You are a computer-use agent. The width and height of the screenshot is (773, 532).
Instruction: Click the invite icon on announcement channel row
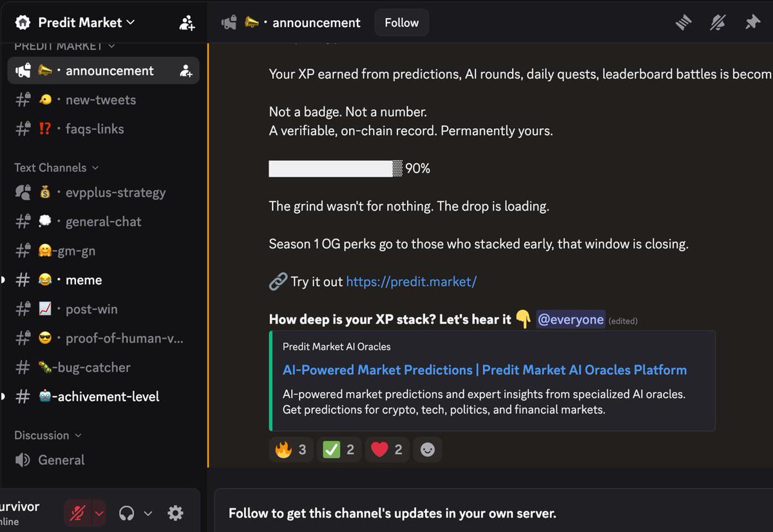pyautogui.click(x=186, y=71)
